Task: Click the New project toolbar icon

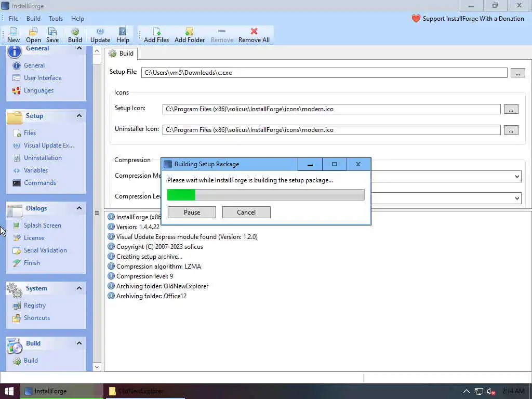Action: pos(14,35)
